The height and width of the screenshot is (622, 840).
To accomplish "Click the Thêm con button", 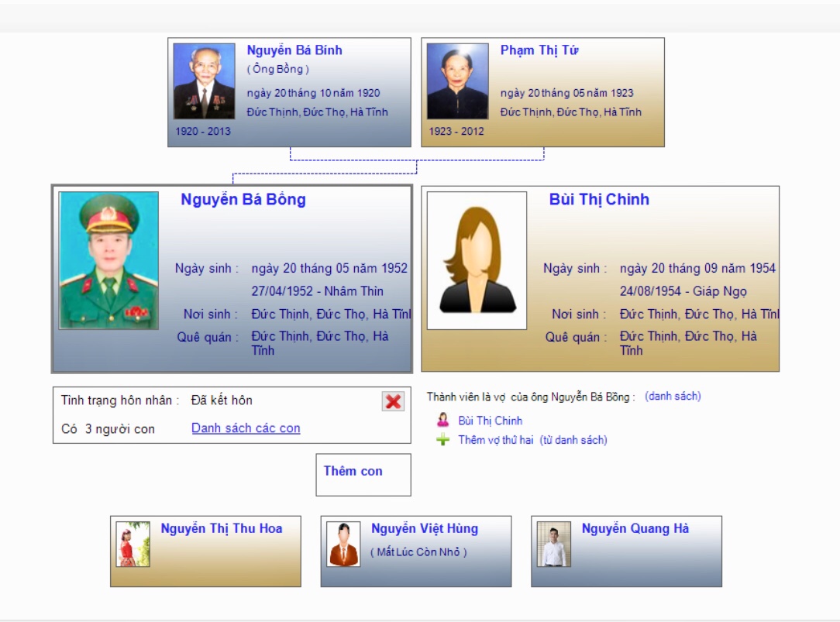I will point(363,475).
